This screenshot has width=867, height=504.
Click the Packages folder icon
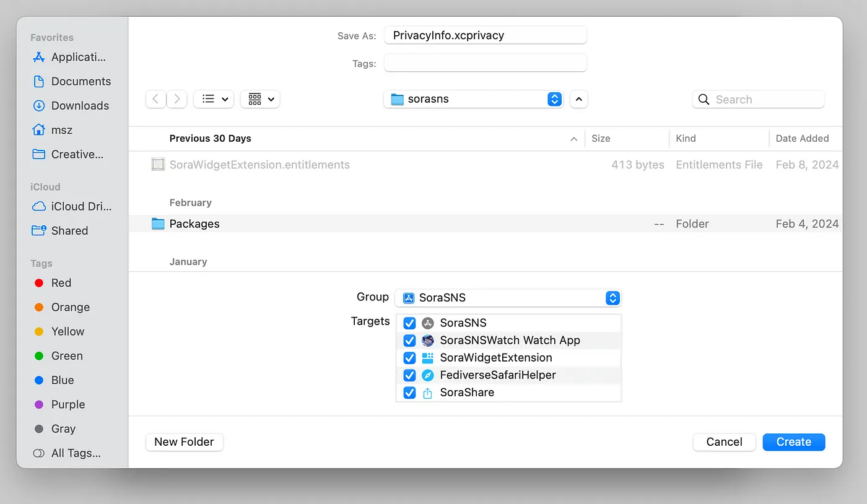[x=158, y=224]
